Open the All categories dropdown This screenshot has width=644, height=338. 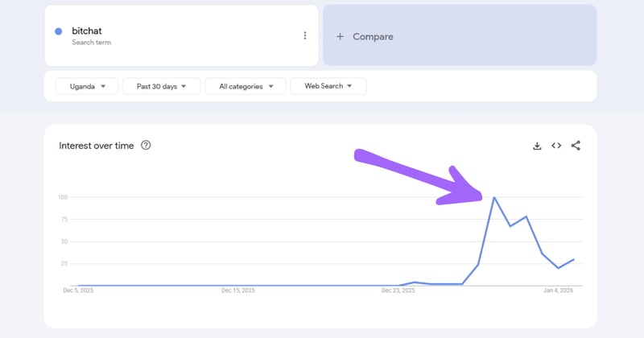click(x=246, y=86)
